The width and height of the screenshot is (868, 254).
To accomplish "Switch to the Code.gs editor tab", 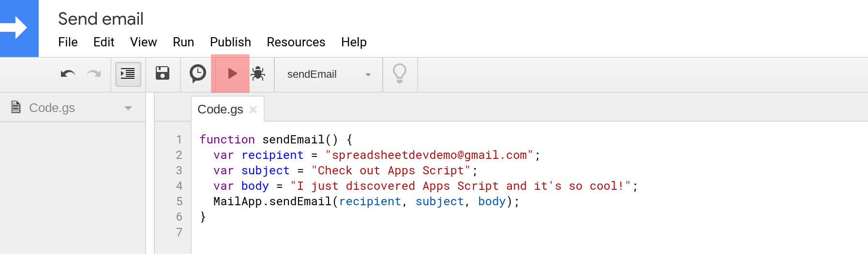I will 220,110.
